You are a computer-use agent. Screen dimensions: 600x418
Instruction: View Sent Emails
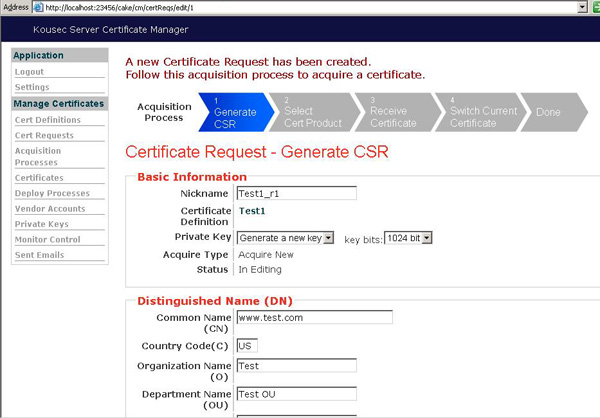click(39, 255)
